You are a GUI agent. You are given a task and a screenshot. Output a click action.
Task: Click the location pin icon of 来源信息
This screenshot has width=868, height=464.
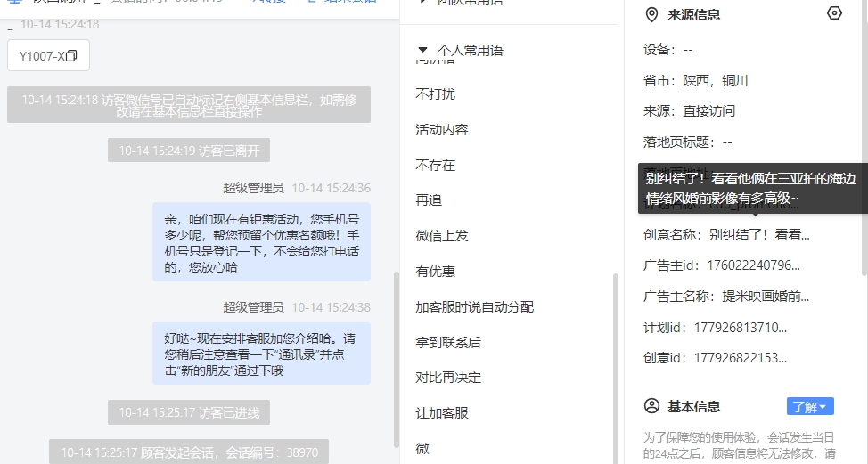point(651,15)
